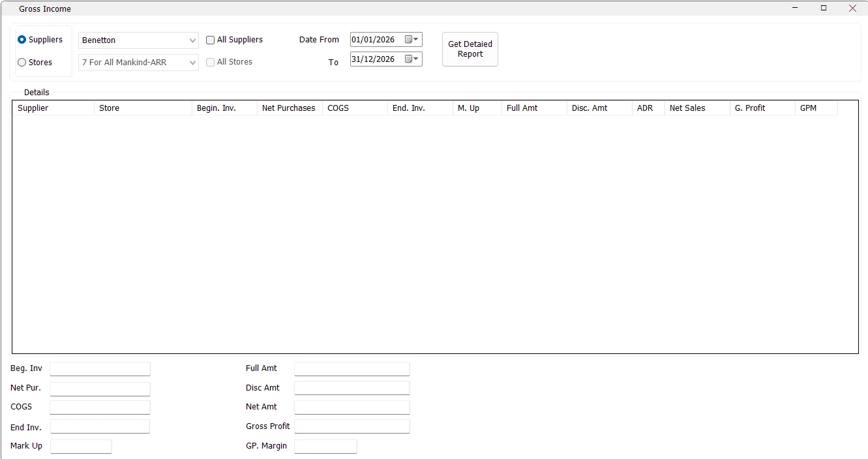This screenshot has width=868, height=459.
Task: Click the End. Inv. column header
Action: (421, 108)
